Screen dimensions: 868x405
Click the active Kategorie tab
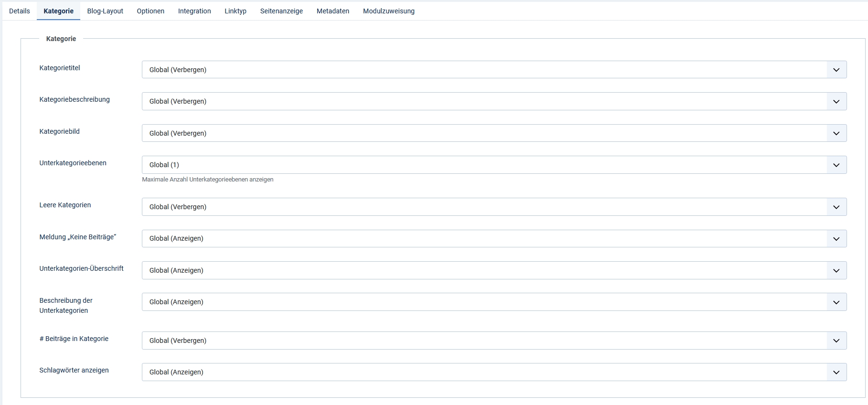point(59,11)
